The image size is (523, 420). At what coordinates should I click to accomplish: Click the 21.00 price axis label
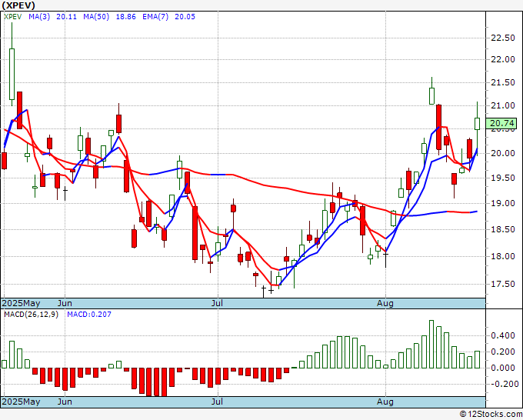[503, 105]
